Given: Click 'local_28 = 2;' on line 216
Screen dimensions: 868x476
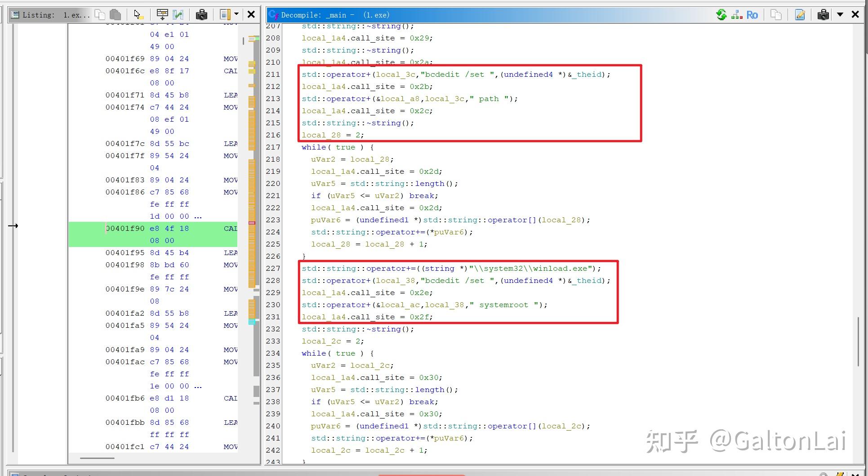Looking at the screenshot, I should tap(333, 135).
